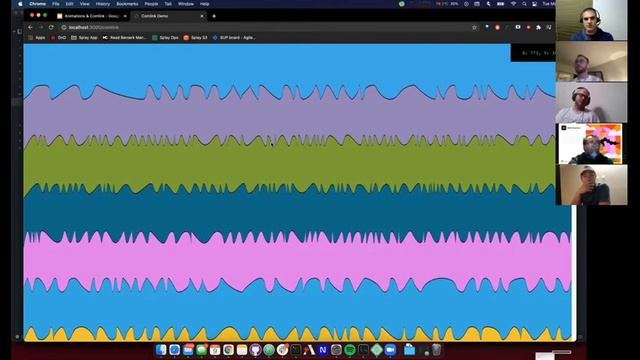Open the Wi-Fi status menu
640x360 pixels.
tap(513, 4)
